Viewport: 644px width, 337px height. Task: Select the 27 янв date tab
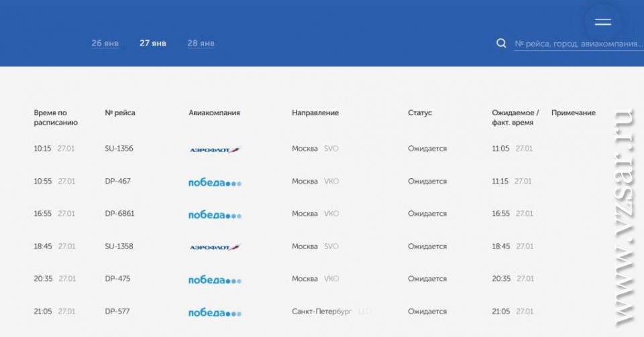(x=153, y=44)
